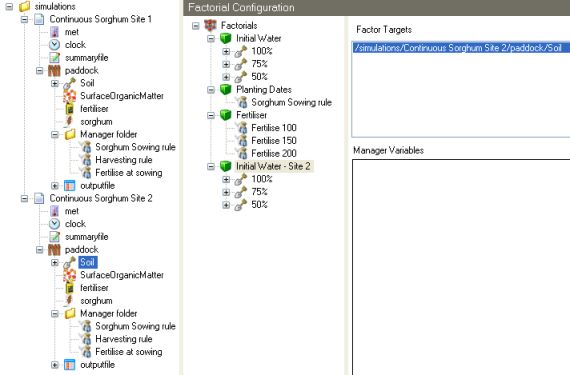Viewport: 570px width, 375px height.
Task: Select Harvesting rule under Site 1 Manager folder
Action: tap(124, 160)
